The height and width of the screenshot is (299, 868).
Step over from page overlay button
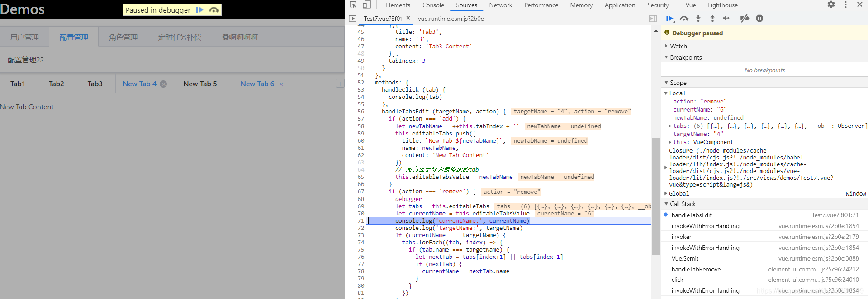pos(214,10)
